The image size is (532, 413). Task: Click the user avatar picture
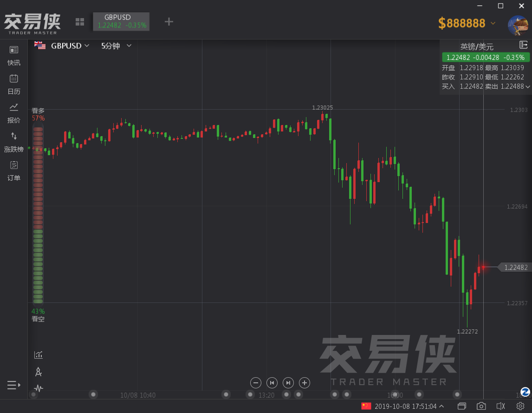(518, 25)
